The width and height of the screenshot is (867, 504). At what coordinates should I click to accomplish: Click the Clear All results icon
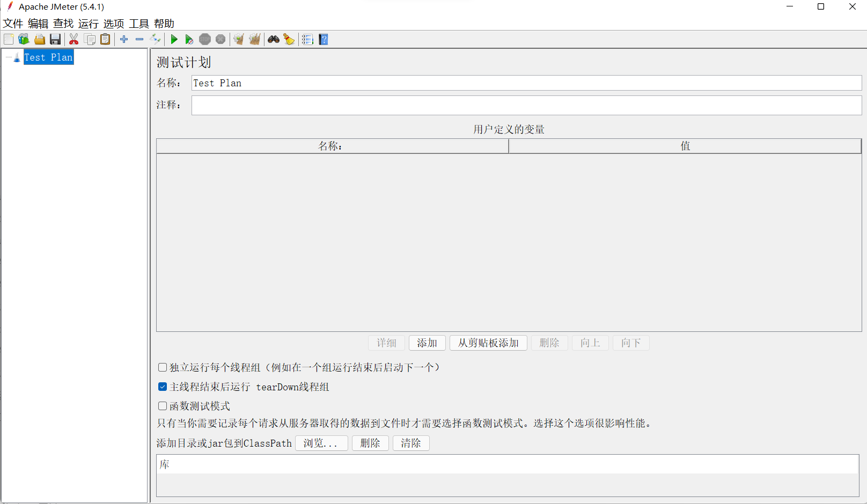pyautogui.click(x=255, y=39)
